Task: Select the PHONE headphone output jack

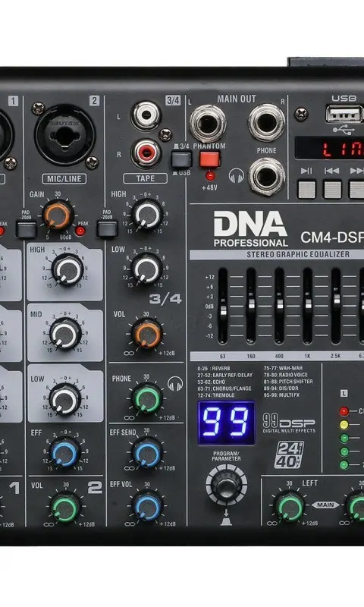Action: point(267,176)
